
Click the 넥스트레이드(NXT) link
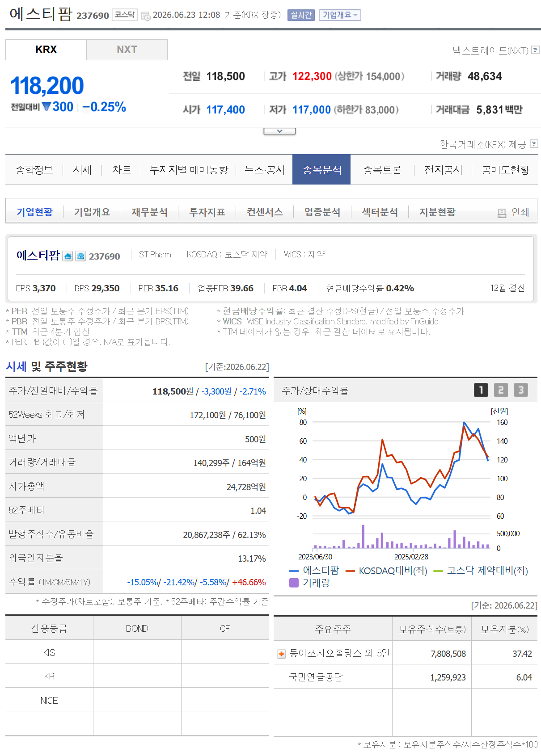490,50
